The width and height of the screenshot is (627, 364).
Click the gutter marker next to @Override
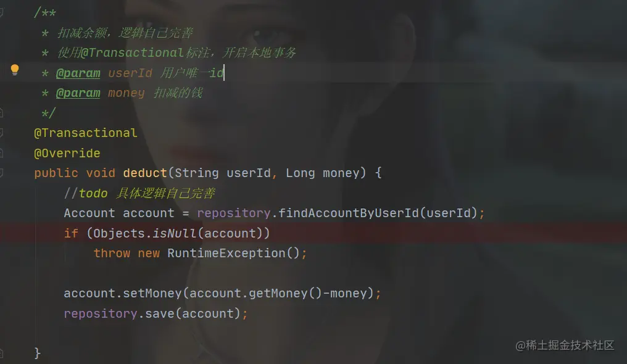tap(1, 153)
